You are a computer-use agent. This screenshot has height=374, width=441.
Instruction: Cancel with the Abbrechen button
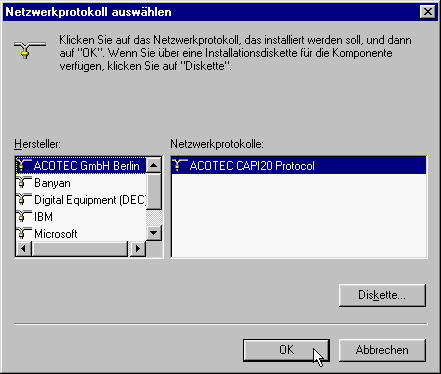pos(382,350)
